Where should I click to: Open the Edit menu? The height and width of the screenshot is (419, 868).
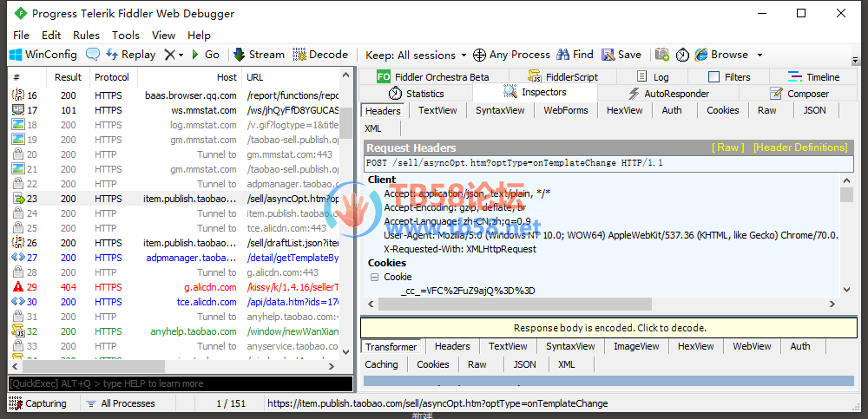point(51,36)
